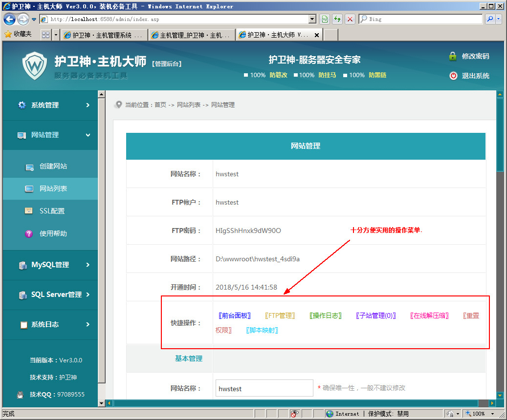This screenshot has height=420, width=507.
Task: Click the 创建网站 icon in the sidebar
Action: coord(29,167)
